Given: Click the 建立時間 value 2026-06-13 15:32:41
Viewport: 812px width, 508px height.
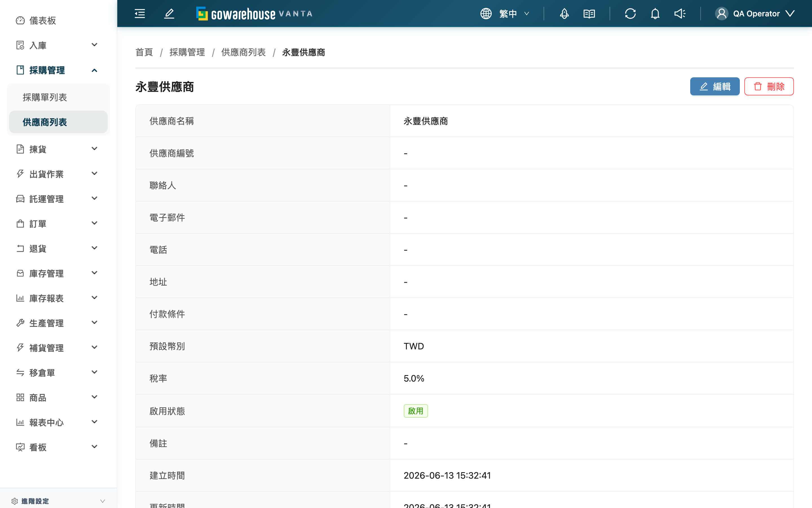Looking at the screenshot, I should click(447, 476).
